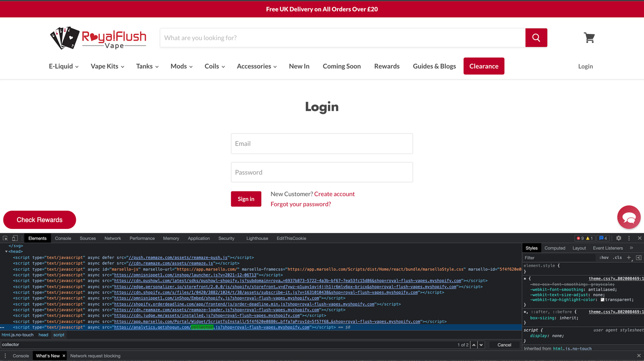The width and height of the screenshot is (644, 361).
Task: Open the Security tab
Action: point(226,238)
